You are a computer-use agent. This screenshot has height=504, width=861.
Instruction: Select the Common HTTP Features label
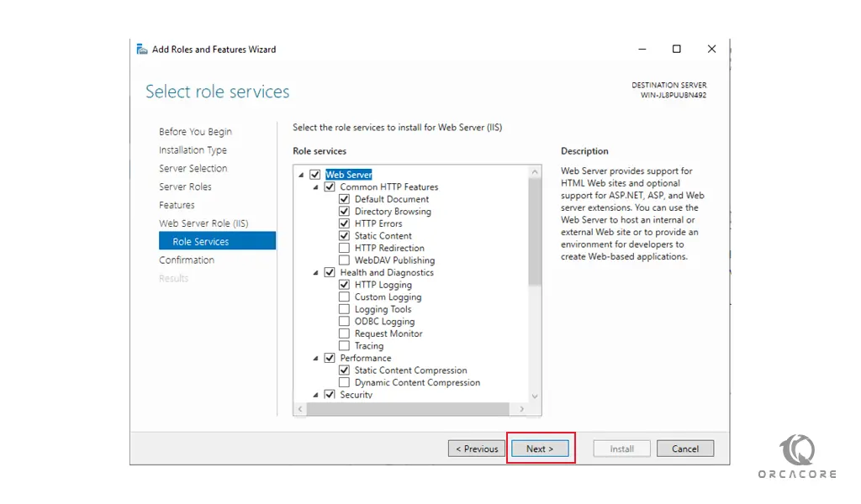coord(389,187)
